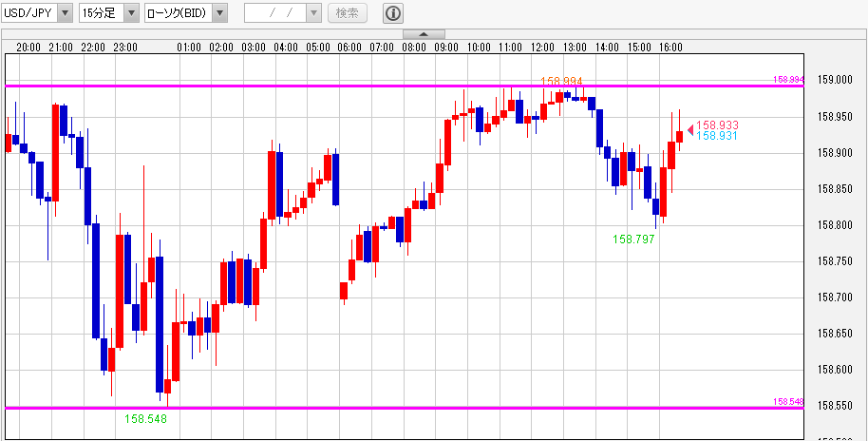Click the 01:00 time axis label

(x=189, y=48)
